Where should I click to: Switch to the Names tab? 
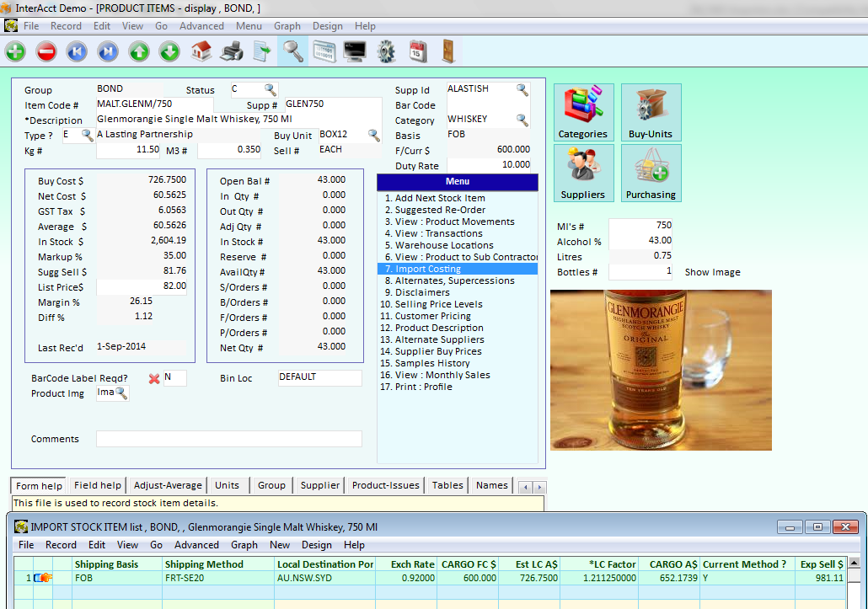click(x=491, y=485)
